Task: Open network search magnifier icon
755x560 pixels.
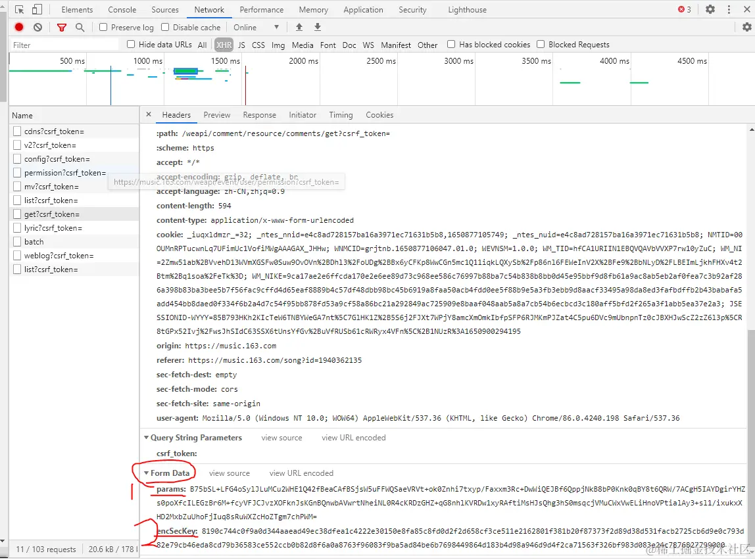Action: tap(80, 28)
